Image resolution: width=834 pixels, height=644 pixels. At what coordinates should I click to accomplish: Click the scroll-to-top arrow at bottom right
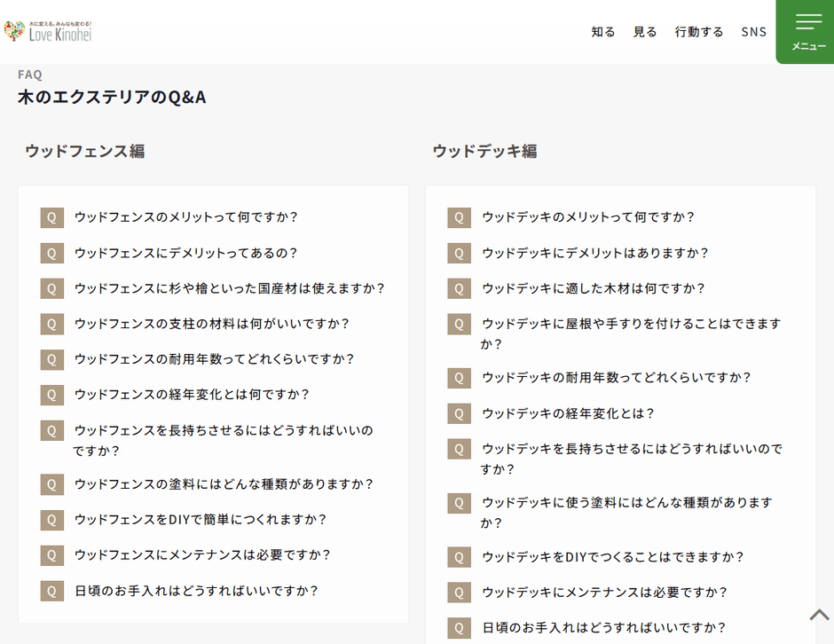[x=819, y=614]
